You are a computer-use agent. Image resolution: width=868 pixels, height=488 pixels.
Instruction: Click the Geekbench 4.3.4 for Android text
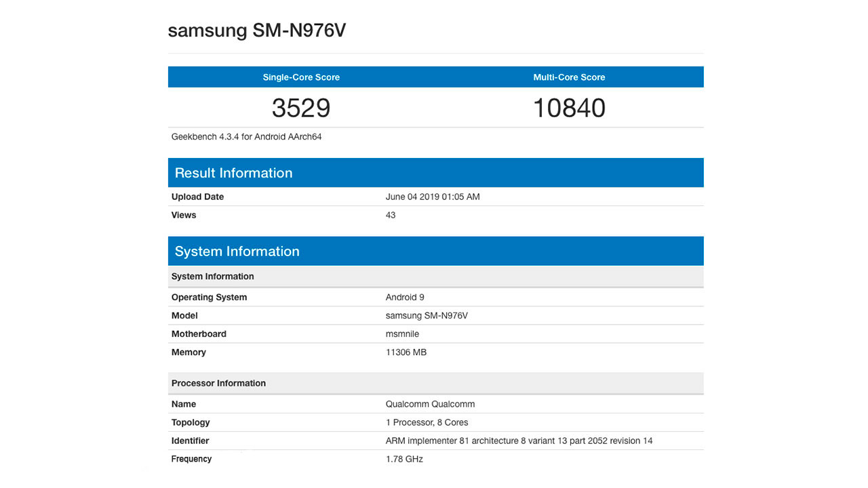(x=246, y=137)
